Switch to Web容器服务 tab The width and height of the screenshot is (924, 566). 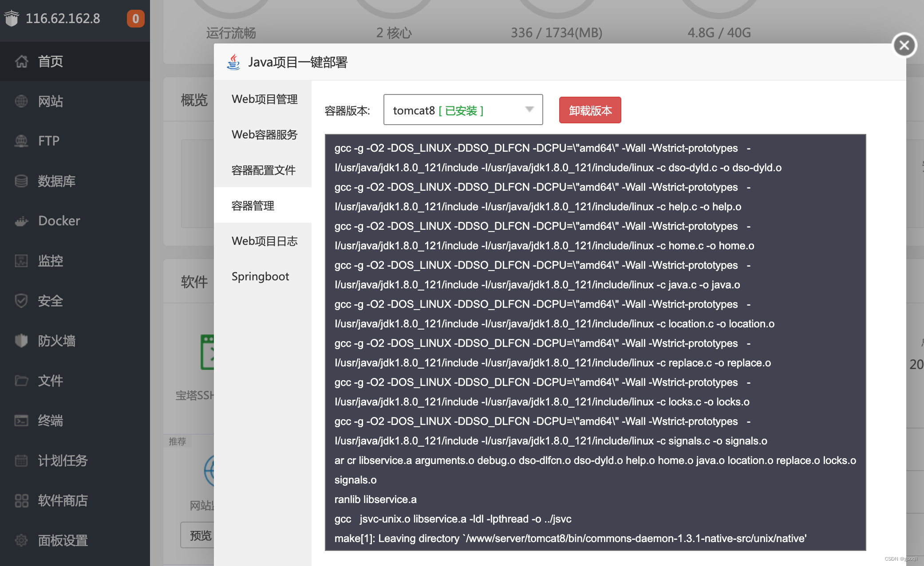263,134
